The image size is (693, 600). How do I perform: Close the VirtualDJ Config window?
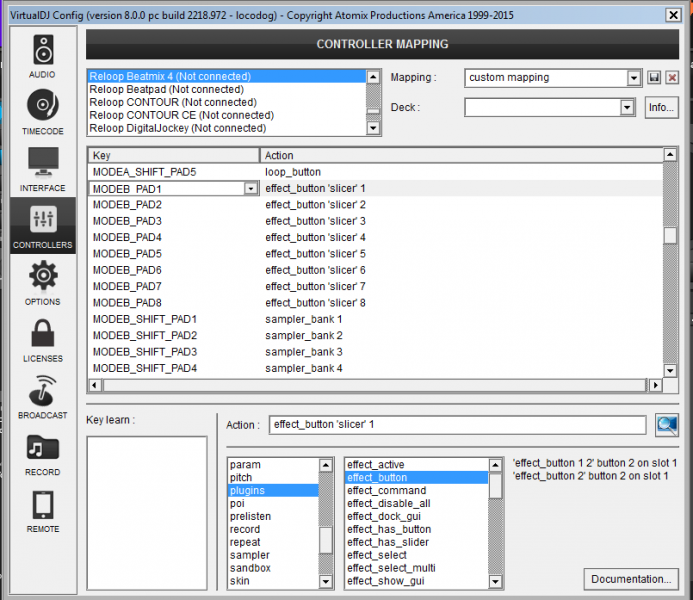673,15
